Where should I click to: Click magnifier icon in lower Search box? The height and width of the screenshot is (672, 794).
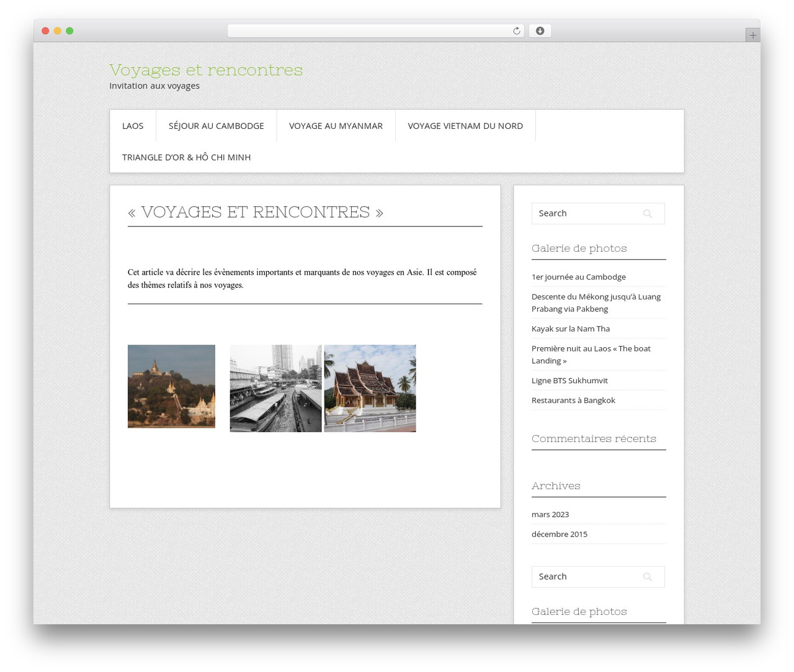[x=648, y=577]
